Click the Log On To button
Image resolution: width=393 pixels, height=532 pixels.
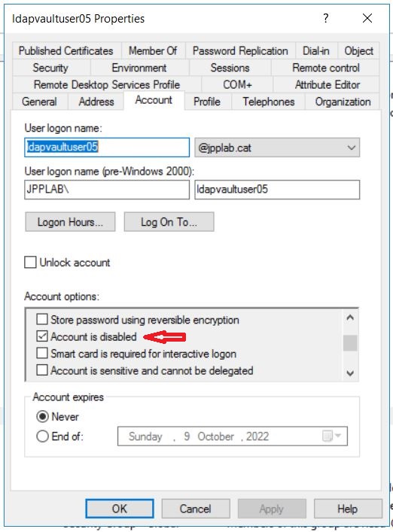pos(169,222)
